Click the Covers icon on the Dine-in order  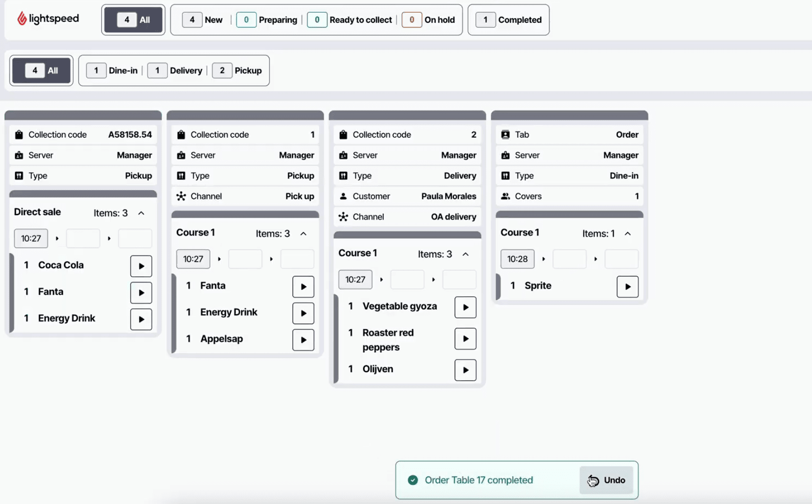[x=505, y=196]
